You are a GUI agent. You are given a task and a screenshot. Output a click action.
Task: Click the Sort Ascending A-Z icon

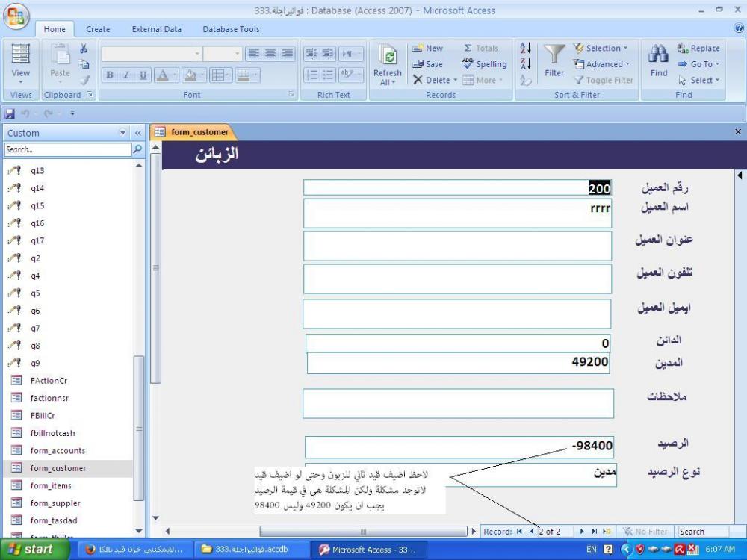point(525,48)
